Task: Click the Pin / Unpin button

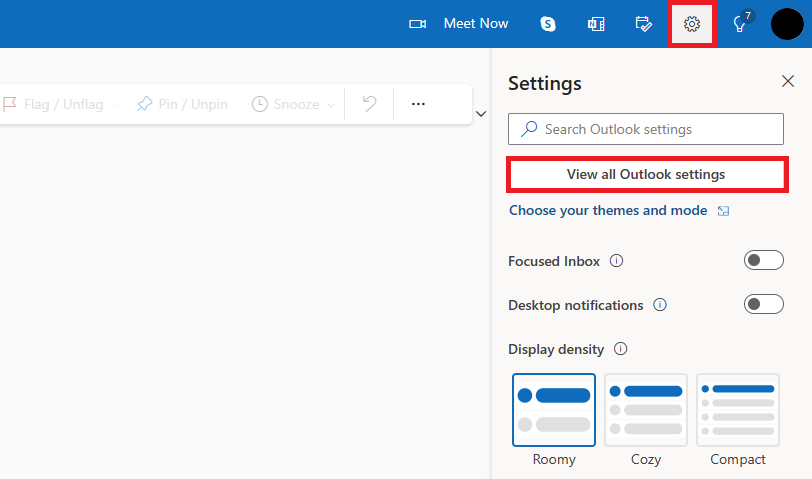Action: [182, 104]
